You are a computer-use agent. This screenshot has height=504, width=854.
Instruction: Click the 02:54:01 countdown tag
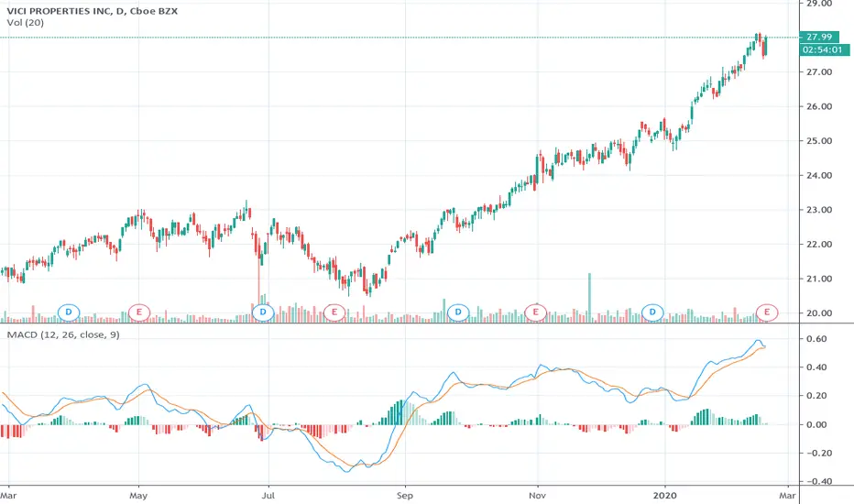point(823,49)
